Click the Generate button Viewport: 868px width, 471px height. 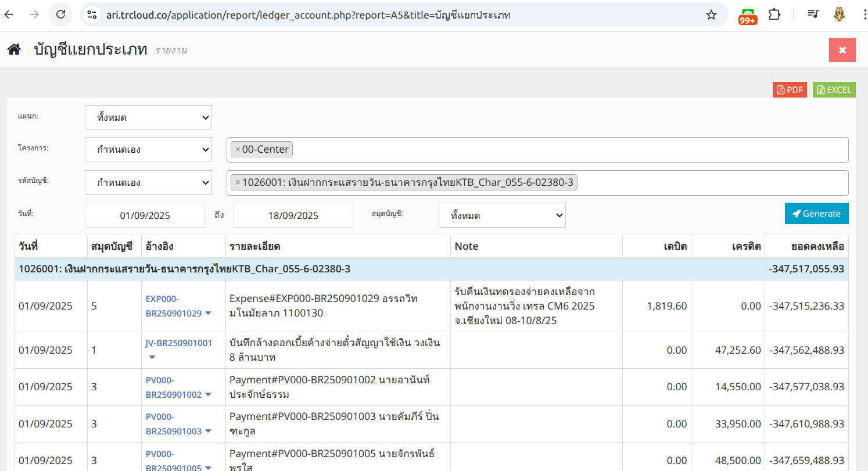pos(816,214)
